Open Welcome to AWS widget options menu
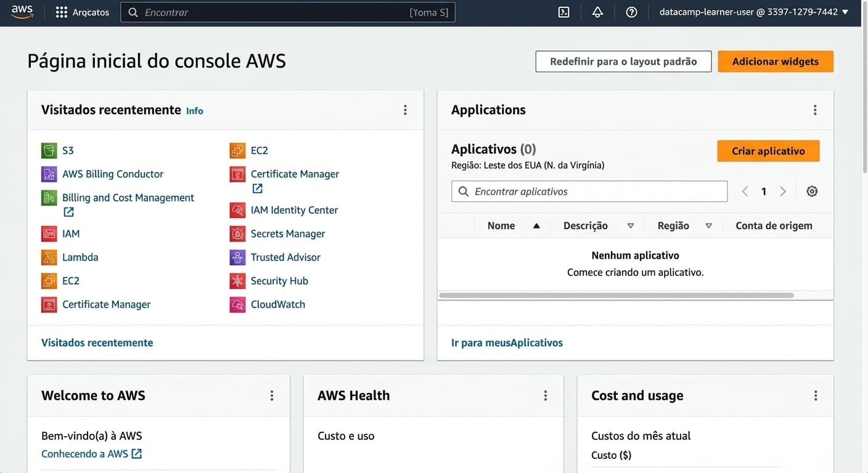Image resolution: width=868 pixels, height=473 pixels. [x=272, y=395]
